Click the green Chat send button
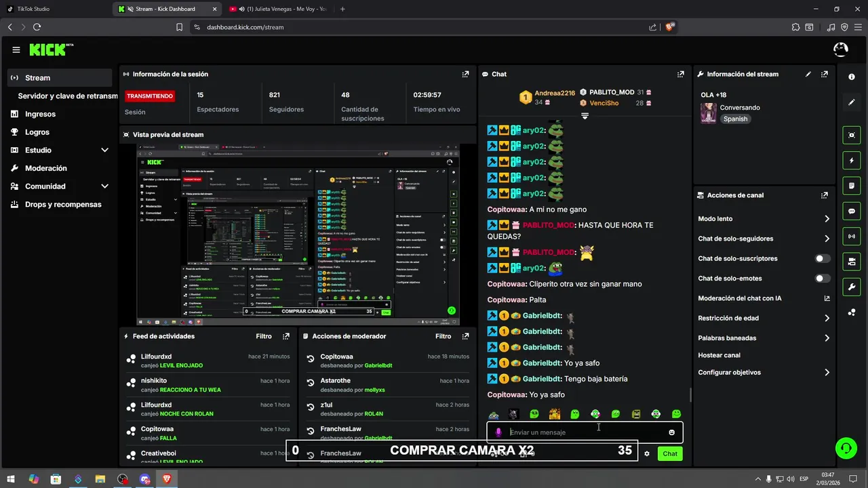Image resolution: width=868 pixels, height=488 pixels. click(670, 453)
